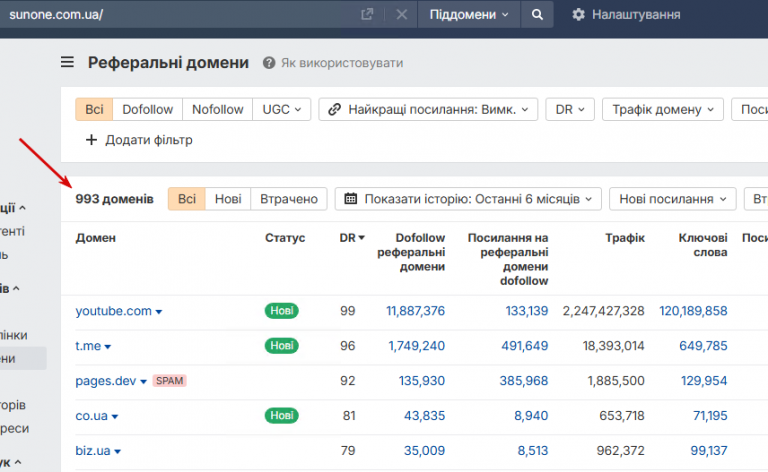
Task: Switch to Втрачено domains toggle
Action: pyautogui.click(x=289, y=199)
